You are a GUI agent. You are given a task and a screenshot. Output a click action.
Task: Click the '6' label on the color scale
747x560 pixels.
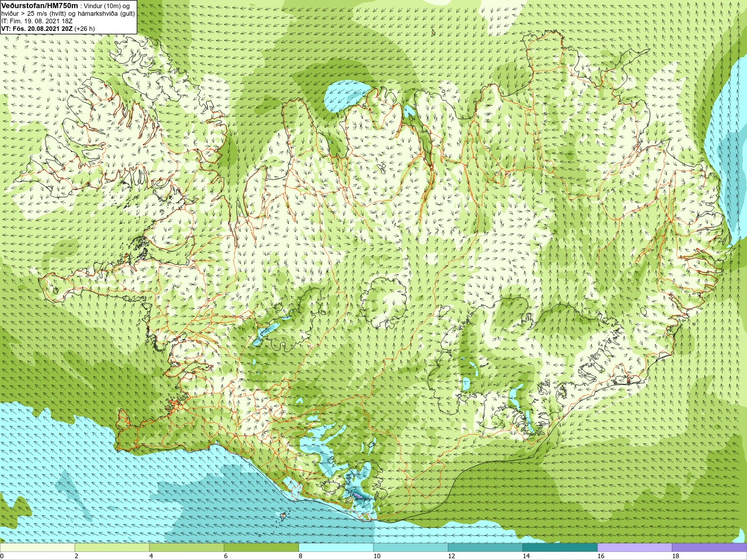[x=226, y=556]
